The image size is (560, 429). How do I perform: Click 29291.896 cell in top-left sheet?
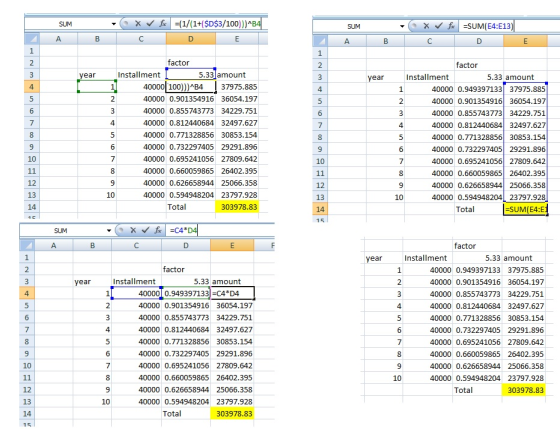tap(237, 147)
